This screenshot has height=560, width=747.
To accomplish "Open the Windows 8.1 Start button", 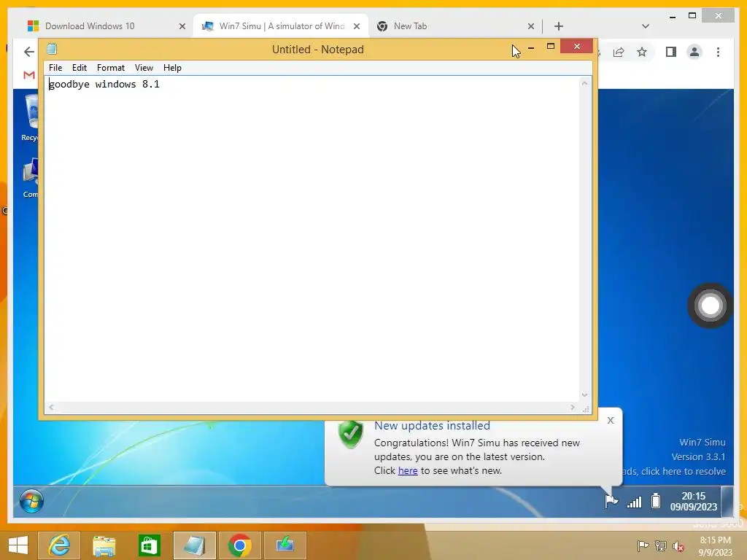I will 18,545.
